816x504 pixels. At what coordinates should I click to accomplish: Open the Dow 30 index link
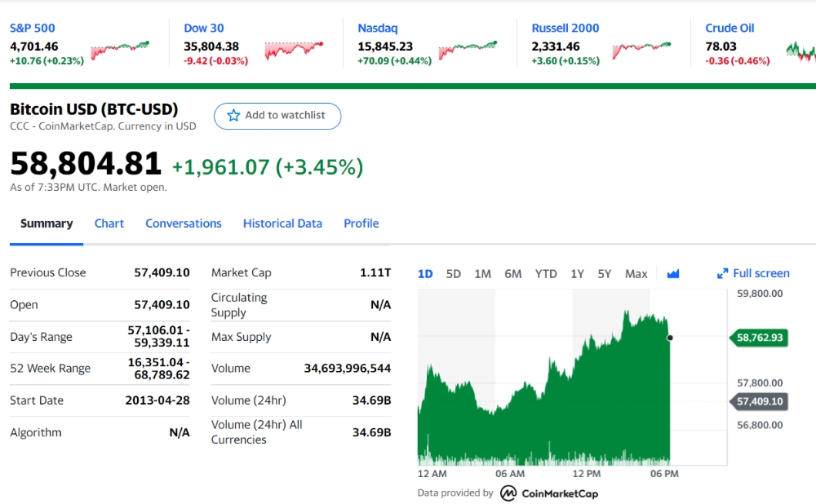coord(203,28)
